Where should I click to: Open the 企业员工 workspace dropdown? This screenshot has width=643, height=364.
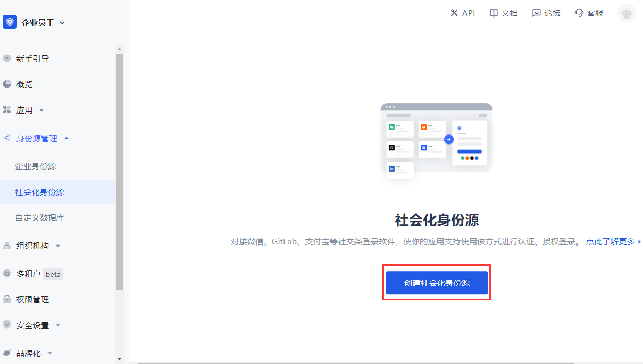pyautogui.click(x=44, y=23)
